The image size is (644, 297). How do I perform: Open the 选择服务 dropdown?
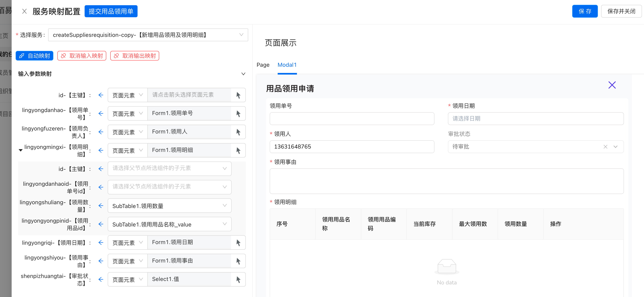pos(148,35)
